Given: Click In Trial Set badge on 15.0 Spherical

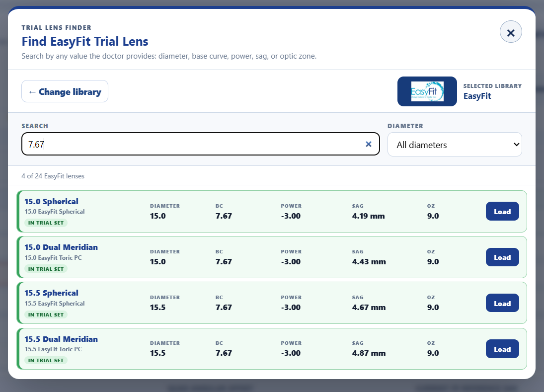Looking at the screenshot, I should point(46,223).
